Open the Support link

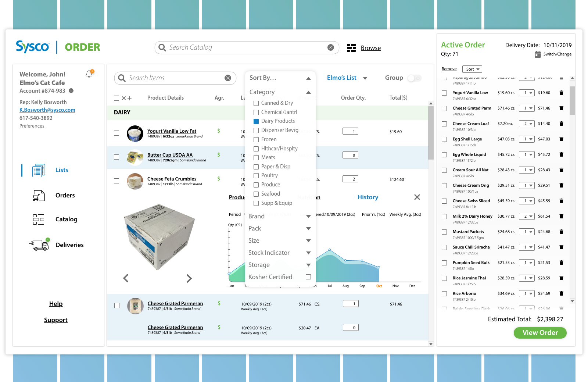56,320
